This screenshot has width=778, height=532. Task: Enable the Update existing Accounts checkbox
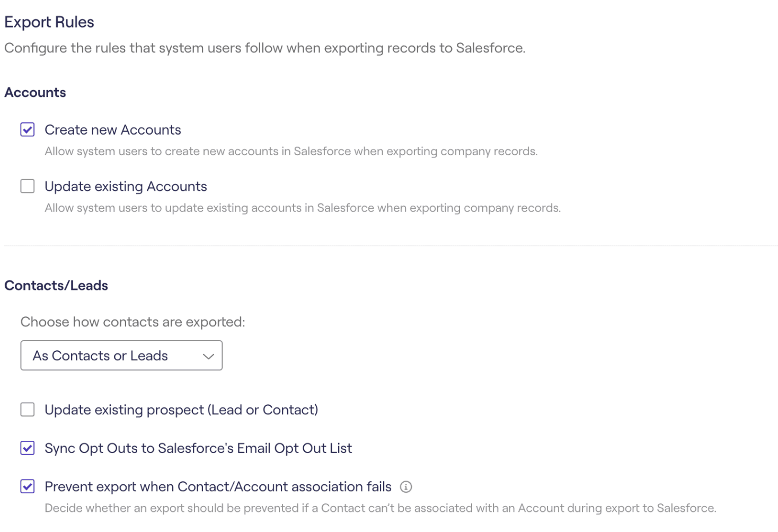click(28, 187)
